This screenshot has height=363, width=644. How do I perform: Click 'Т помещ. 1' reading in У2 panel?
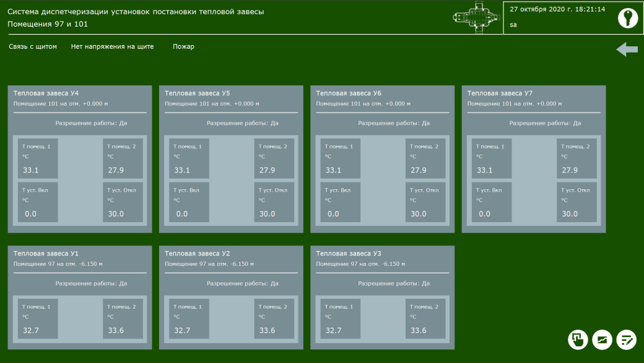coord(189,318)
